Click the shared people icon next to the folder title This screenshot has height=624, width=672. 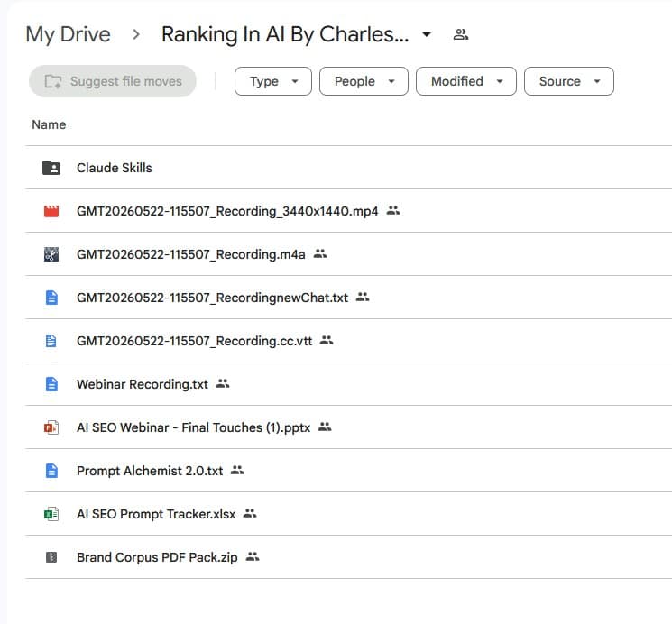(461, 34)
